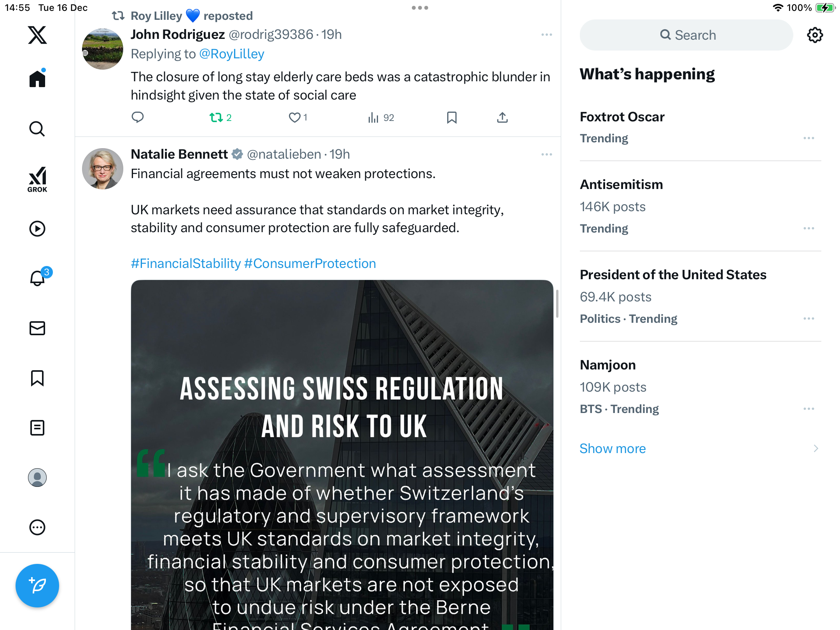Show more trending topics
The height and width of the screenshot is (630, 840).
tap(612, 448)
